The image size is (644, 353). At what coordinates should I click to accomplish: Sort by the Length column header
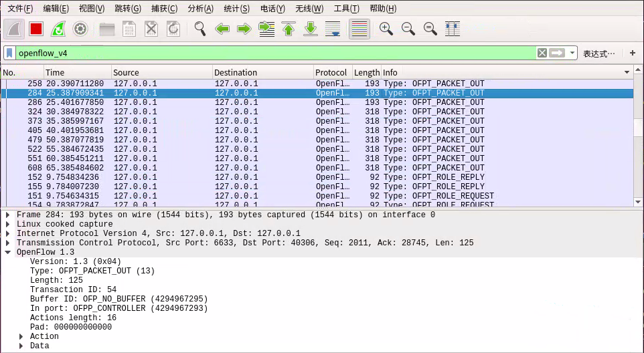pyautogui.click(x=367, y=73)
